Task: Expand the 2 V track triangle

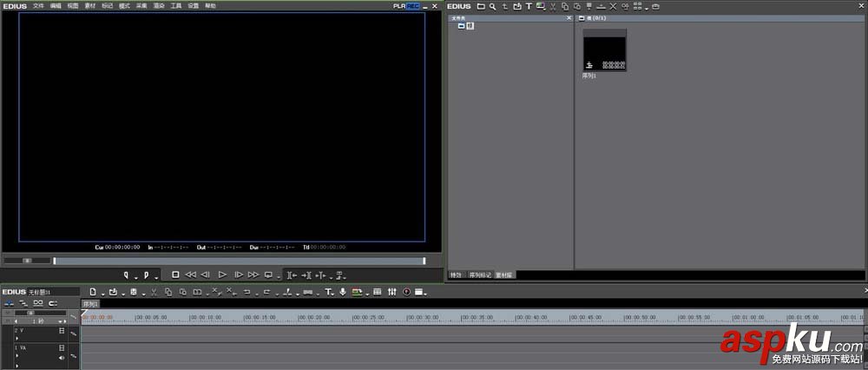Action: pyautogui.click(x=16, y=337)
